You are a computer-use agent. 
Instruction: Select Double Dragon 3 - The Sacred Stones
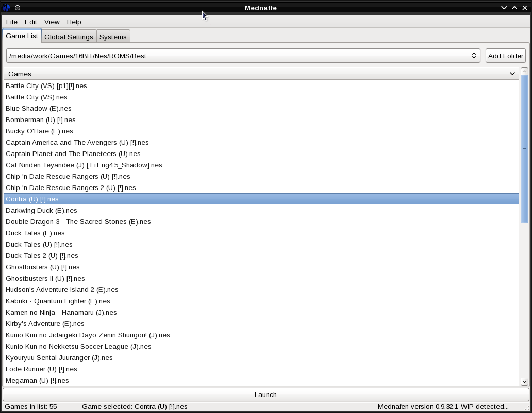click(x=261, y=221)
